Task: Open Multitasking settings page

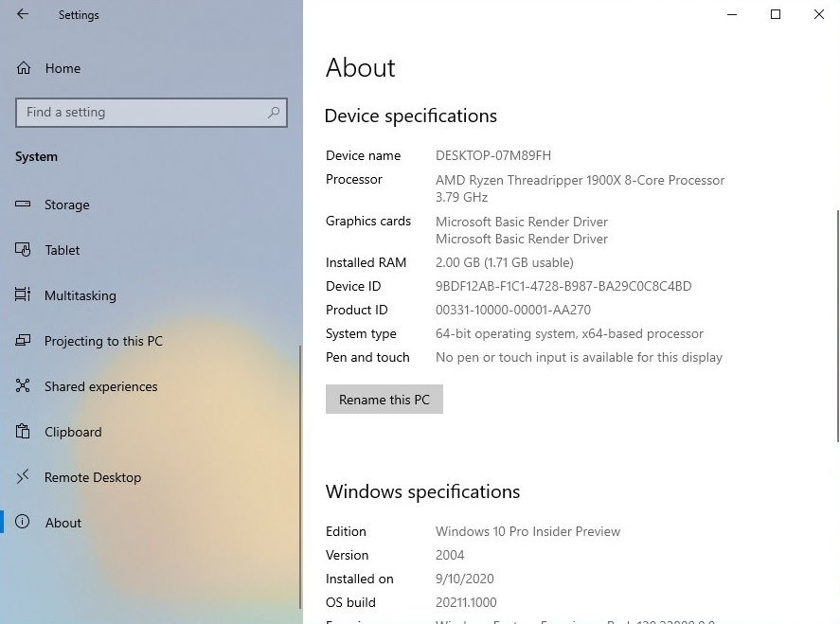Action: click(80, 295)
